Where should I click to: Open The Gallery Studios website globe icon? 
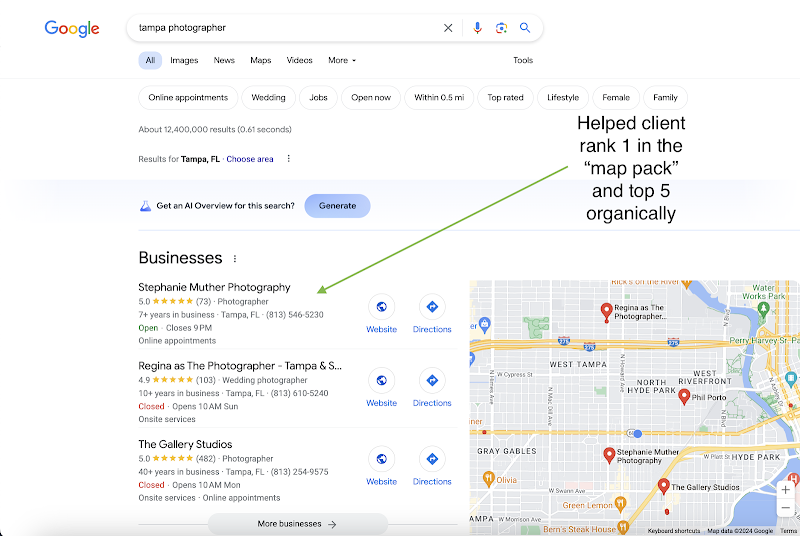381,459
